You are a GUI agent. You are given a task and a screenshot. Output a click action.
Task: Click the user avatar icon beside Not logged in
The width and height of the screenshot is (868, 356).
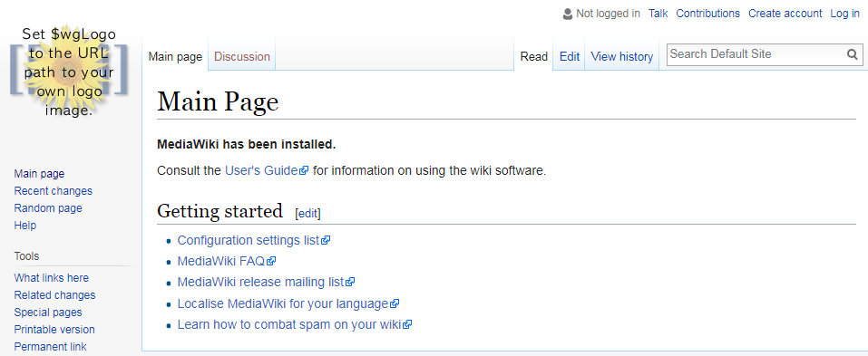point(568,14)
